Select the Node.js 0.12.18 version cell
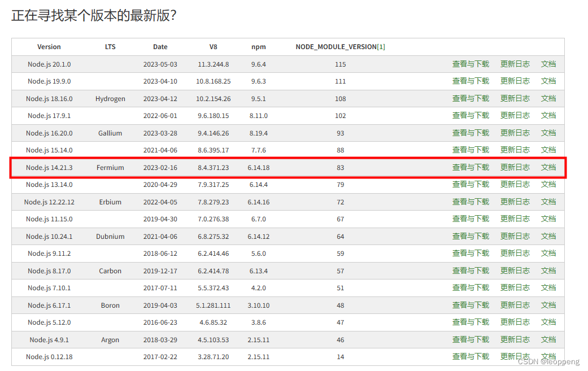 coord(49,357)
